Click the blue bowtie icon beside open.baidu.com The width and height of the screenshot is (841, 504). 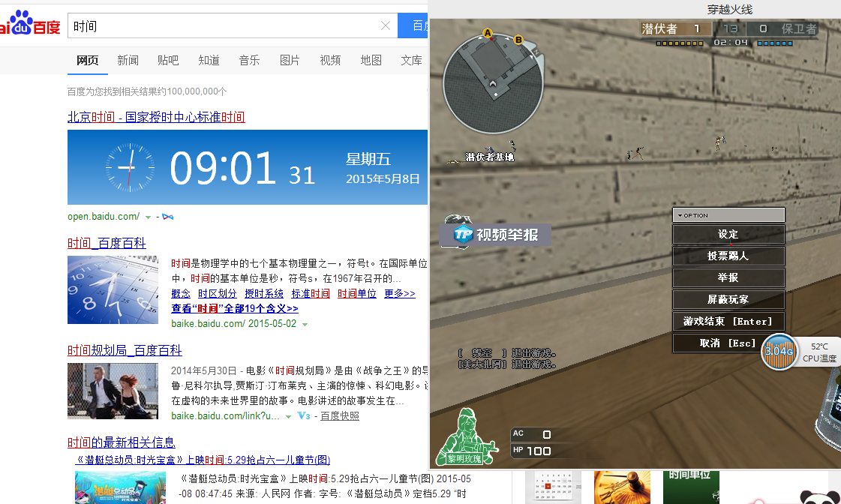pyautogui.click(x=168, y=217)
